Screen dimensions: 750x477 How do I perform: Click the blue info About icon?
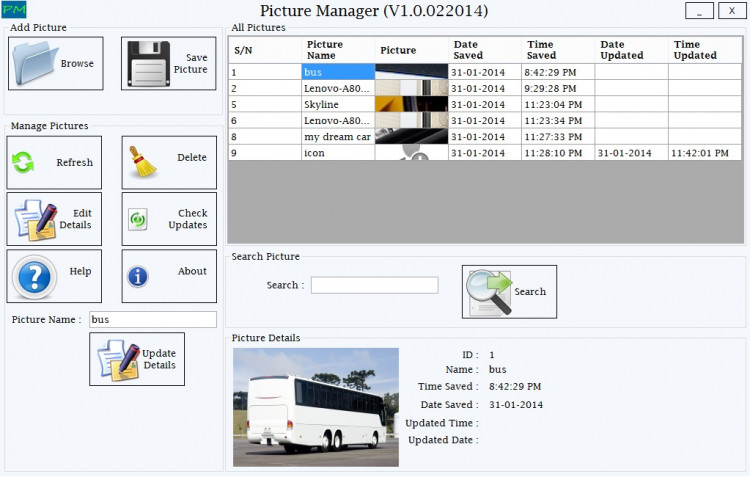pos(138,277)
